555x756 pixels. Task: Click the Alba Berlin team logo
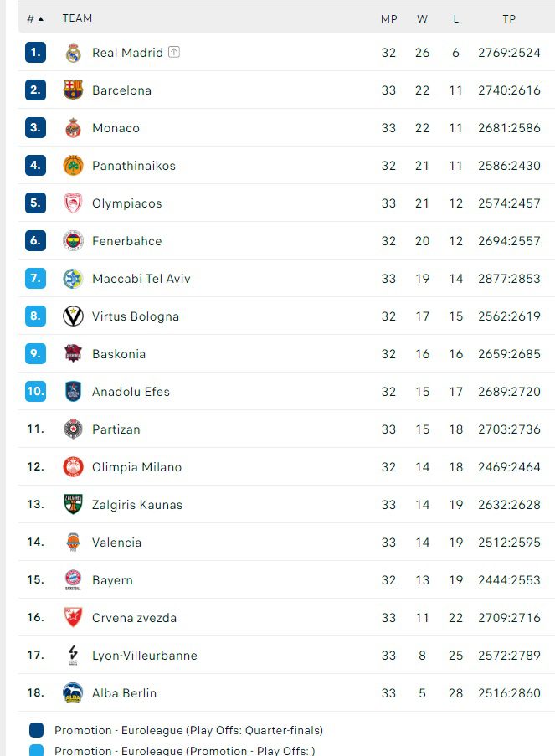point(74,693)
